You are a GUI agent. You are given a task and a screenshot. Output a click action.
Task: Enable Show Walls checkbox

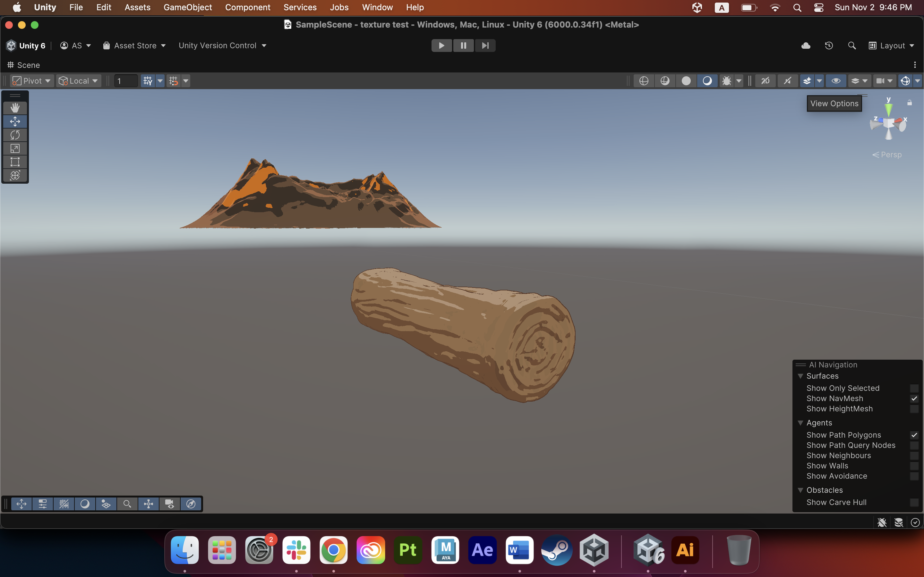coord(914,466)
